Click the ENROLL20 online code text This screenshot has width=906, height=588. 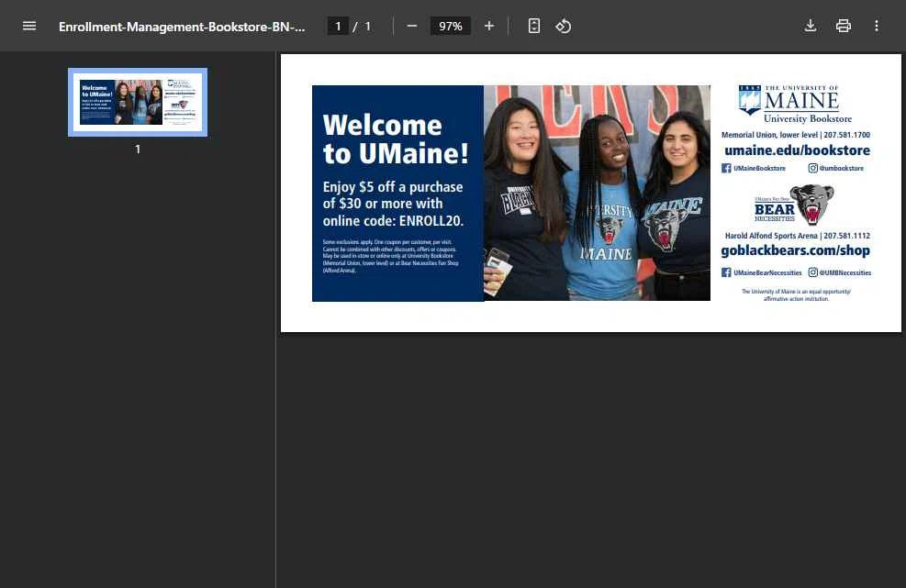pos(431,221)
